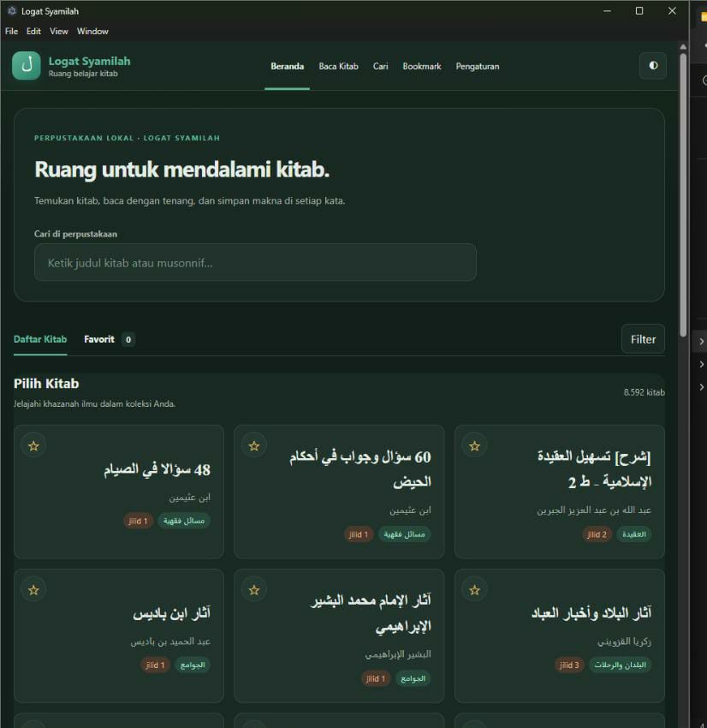707x728 pixels.
Task: Click the Logat Syamilah app logo icon
Action: (x=27, y=65)
